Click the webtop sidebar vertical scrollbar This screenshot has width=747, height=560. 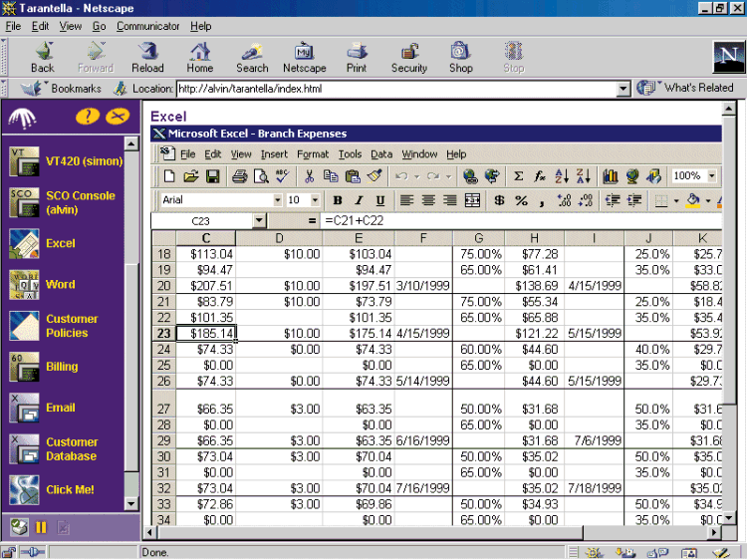[131, 324]
